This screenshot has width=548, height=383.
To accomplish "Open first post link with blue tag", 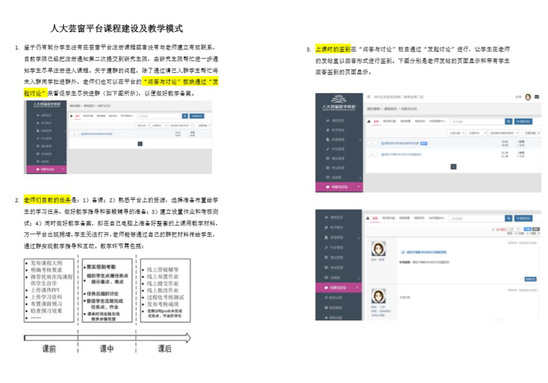I will tap(400, 143).
